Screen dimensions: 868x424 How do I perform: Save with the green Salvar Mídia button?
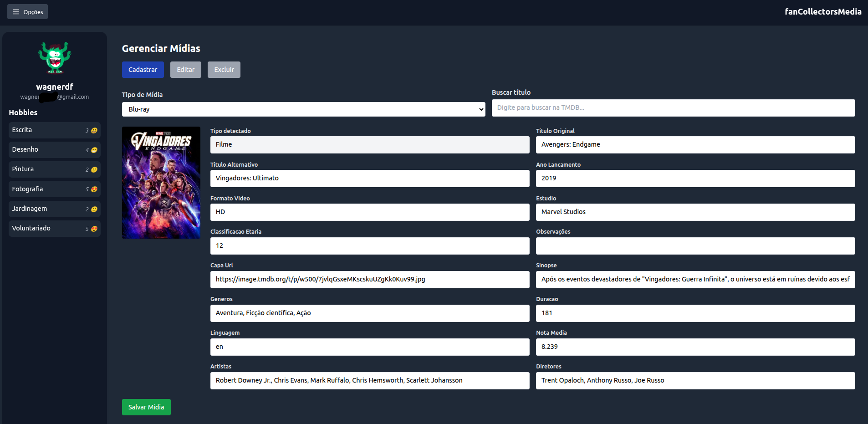coord(146,407)
